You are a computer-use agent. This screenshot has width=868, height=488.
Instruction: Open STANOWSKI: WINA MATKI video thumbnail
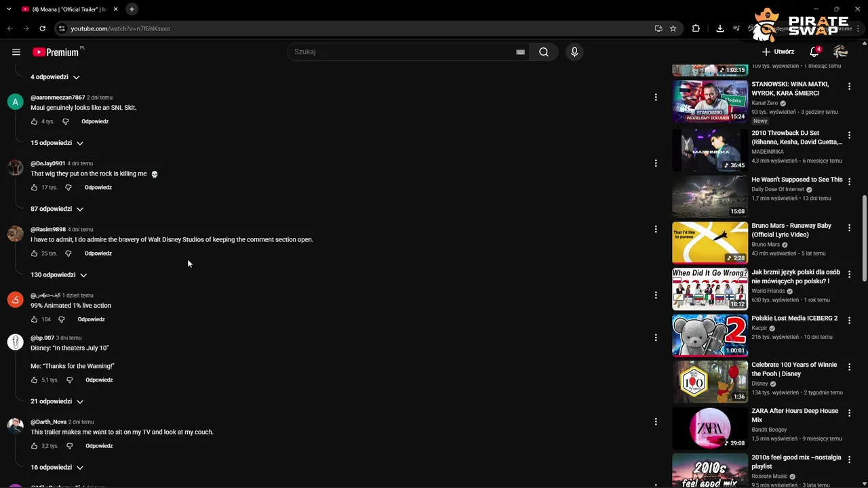click(710, 102)
